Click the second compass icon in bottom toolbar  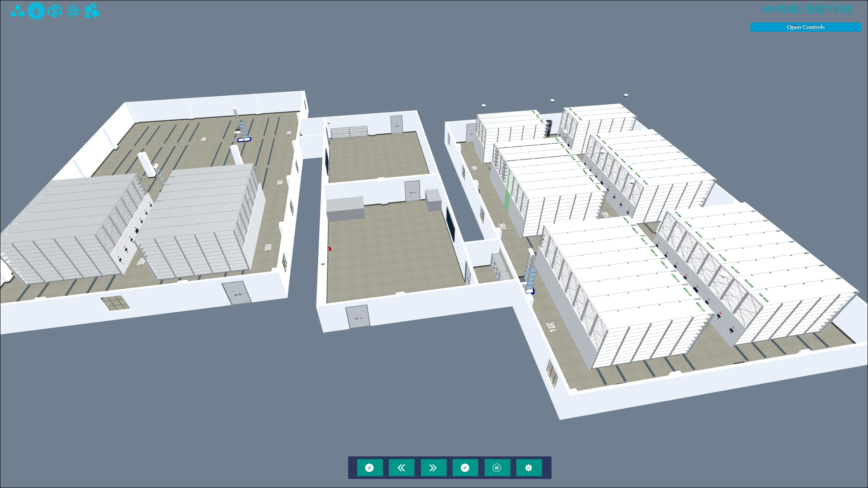(465, 468)
